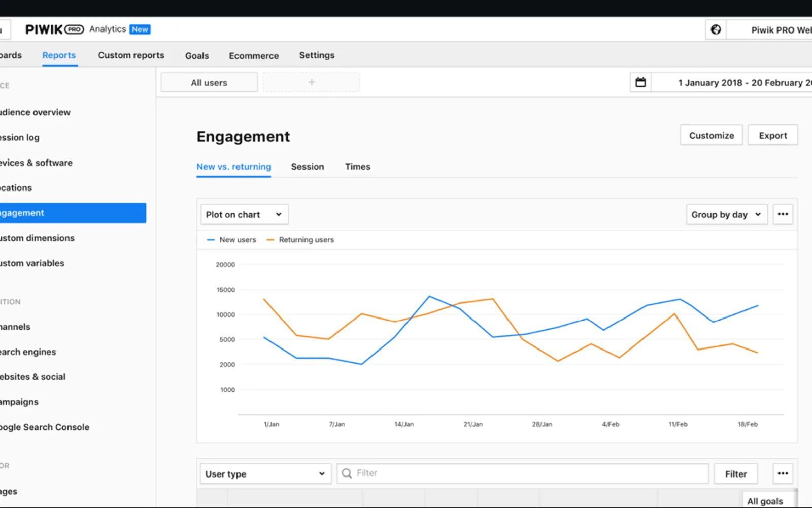
Task: Select the New vs. returning sub-tab
Action: point(234,167)
